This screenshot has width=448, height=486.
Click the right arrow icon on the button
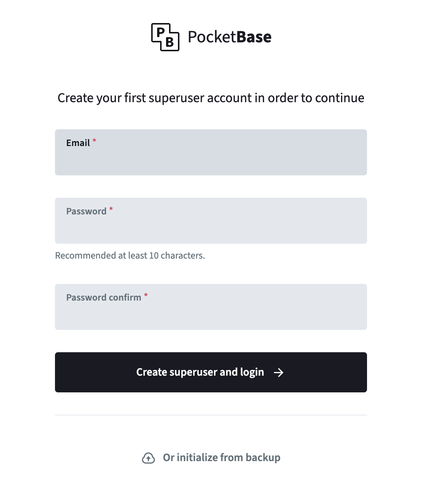[x=278, y=372]
